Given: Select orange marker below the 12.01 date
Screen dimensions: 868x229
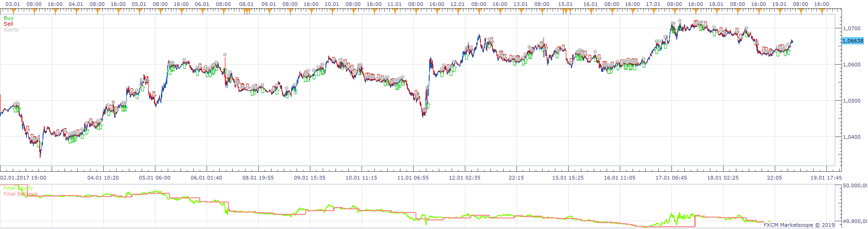Looking at the screenshot, I should point(458,11).
